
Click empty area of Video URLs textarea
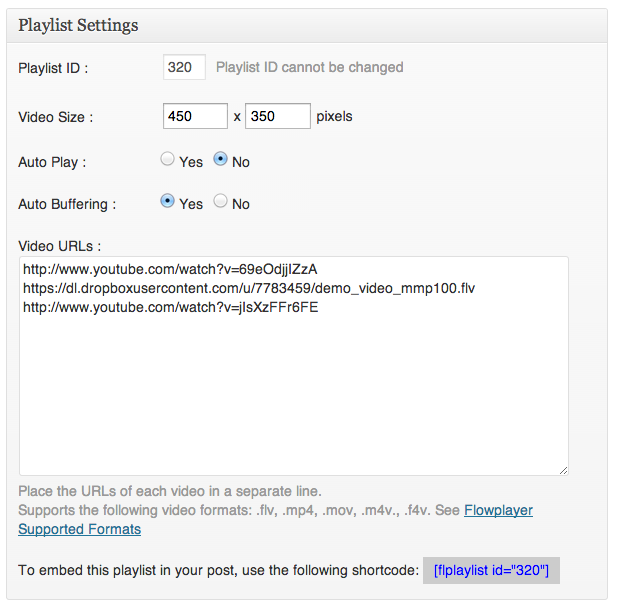pos(294,394)
